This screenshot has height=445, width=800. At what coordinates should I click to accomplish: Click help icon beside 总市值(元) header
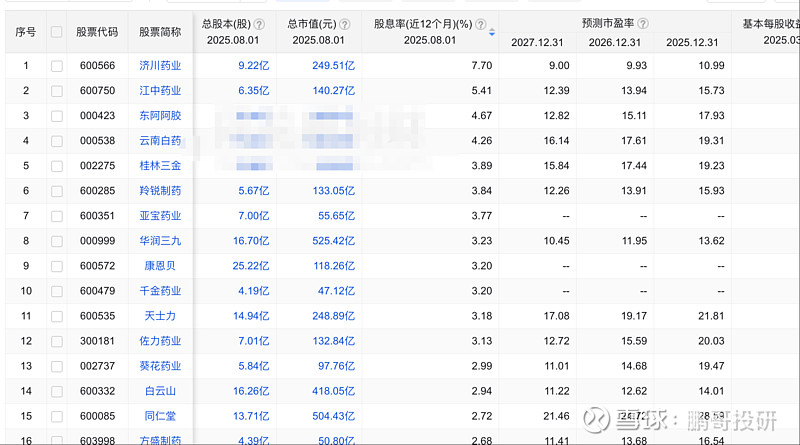pos(345,24)
